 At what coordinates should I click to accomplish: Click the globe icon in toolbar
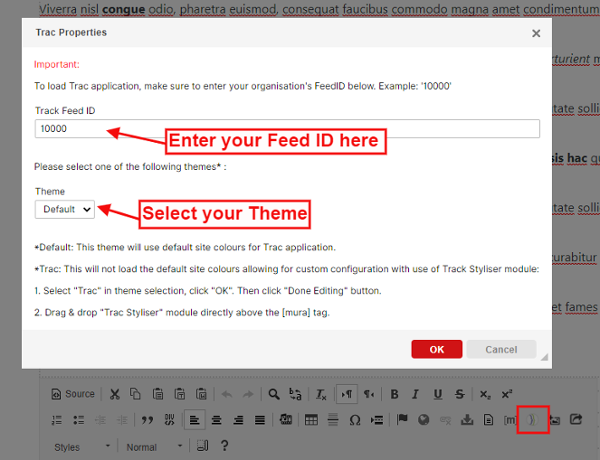click(424, 420)
